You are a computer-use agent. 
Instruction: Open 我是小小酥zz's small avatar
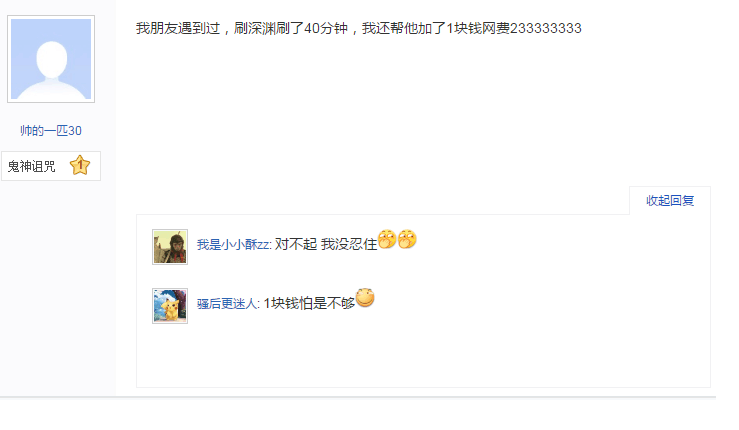coord(170,247)
